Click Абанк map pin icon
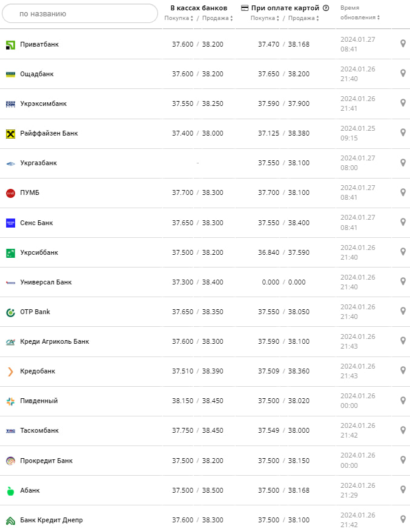Viewport: 410px width, 532px height. click(403, 490)
